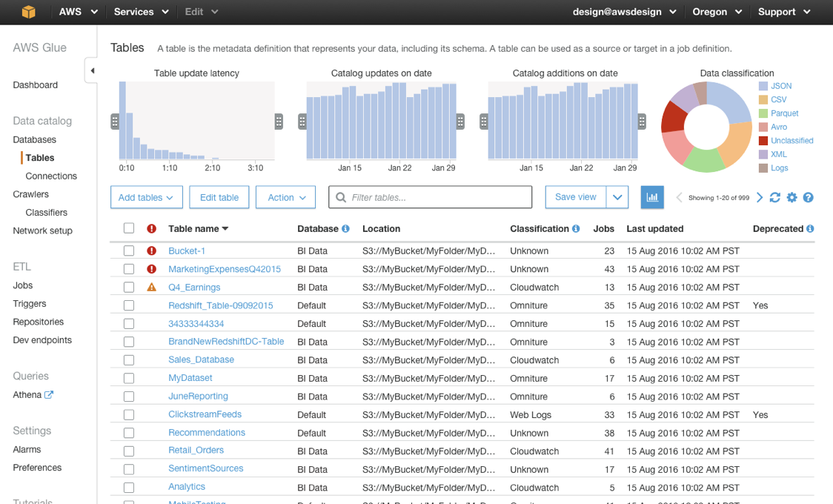Click the AWS cube logo icon
This screenshot has height=504, width=833.
coord(29,12)
